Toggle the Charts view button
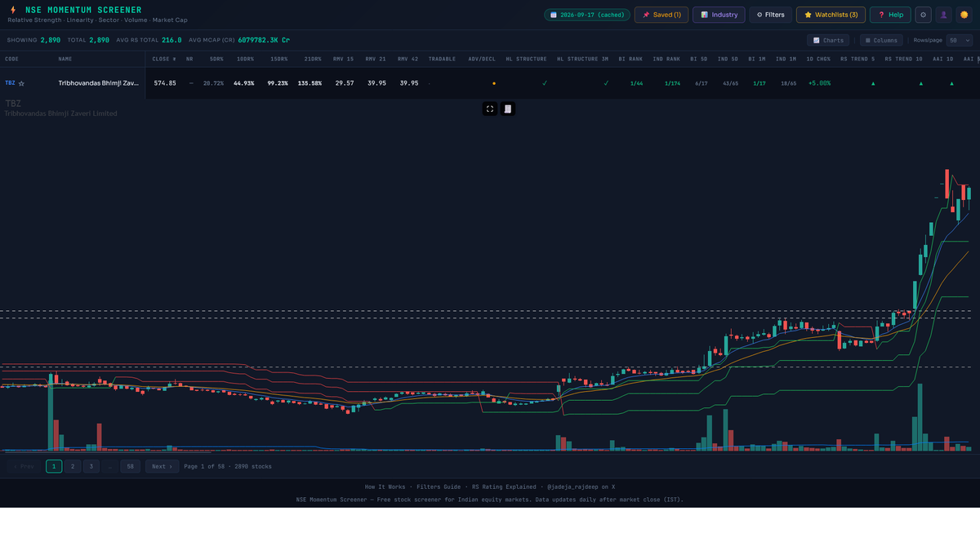Screen dimensions: 980x551 coord(828,40)
